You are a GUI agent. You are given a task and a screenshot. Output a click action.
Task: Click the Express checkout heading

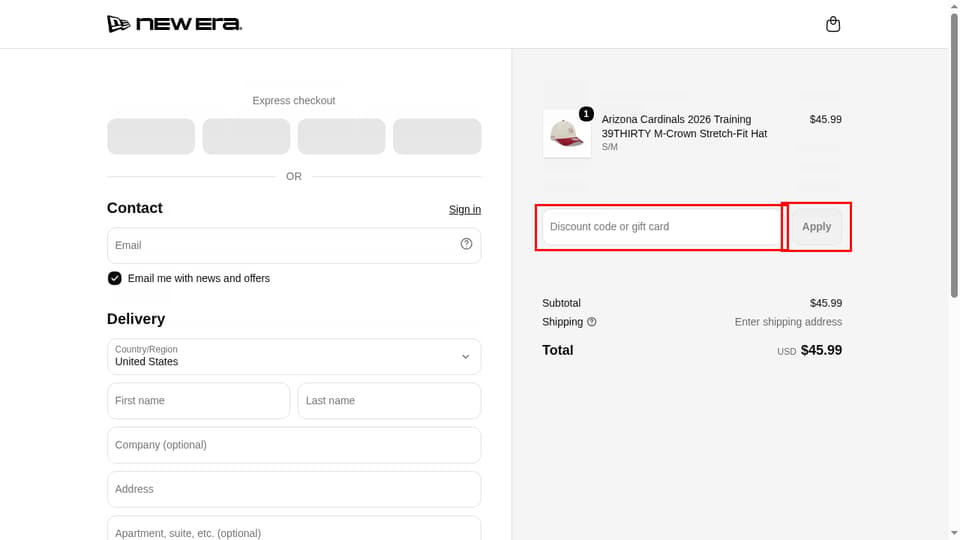coord(294,100)
